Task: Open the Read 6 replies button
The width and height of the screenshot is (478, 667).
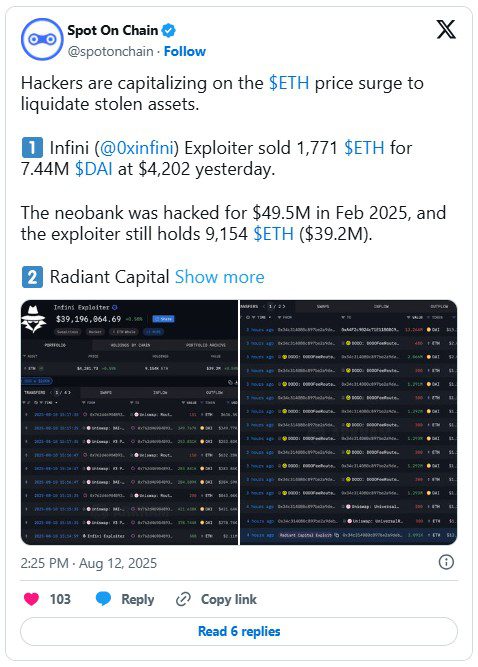Action: [239, 631]
